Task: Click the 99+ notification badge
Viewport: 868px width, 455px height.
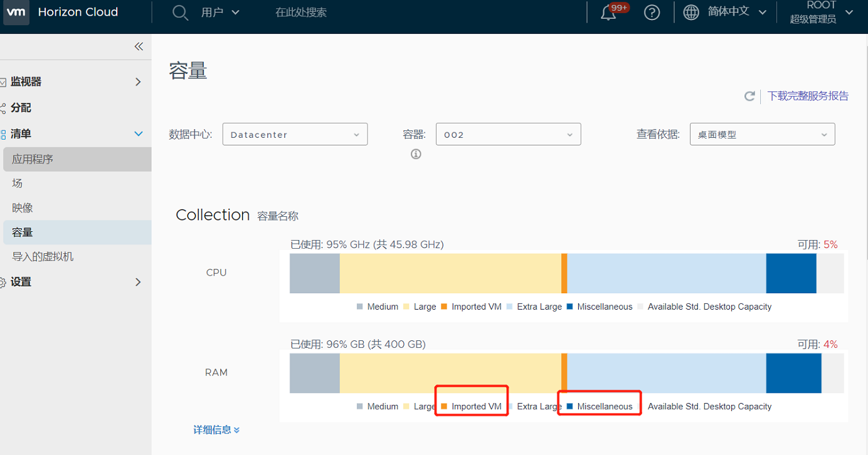Action: pos(620,8)
